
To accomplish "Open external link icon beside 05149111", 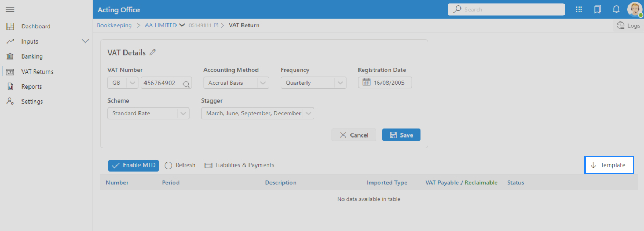I will 216,25.
